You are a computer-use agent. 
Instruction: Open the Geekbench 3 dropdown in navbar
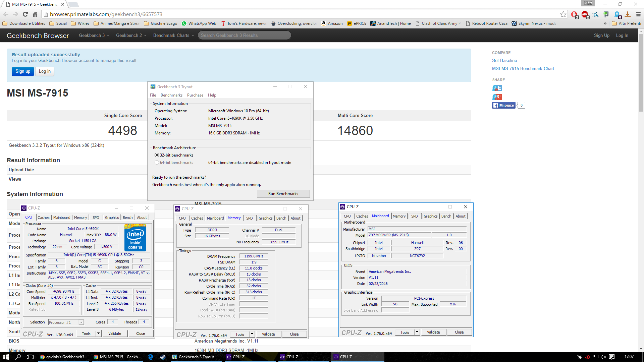[94, 35]
